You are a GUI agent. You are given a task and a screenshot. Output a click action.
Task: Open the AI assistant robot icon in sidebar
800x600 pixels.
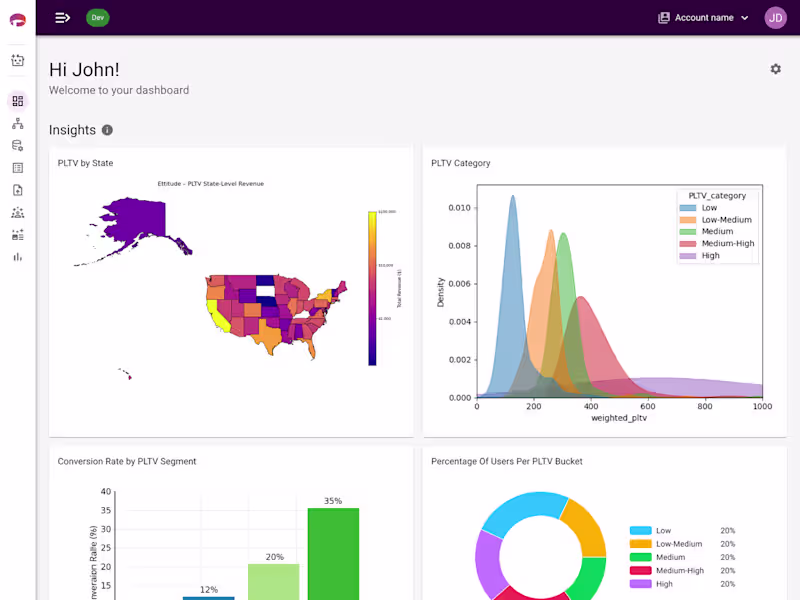pos(18,60)
